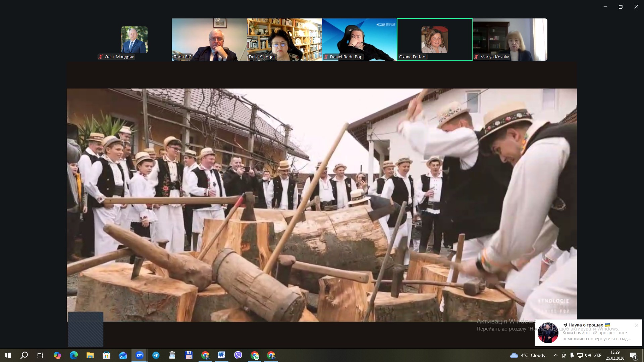Viewport: 644px width, 362px height.
Task: Open the 4°C Cloudy weather widget
Action: pos(528,355)
